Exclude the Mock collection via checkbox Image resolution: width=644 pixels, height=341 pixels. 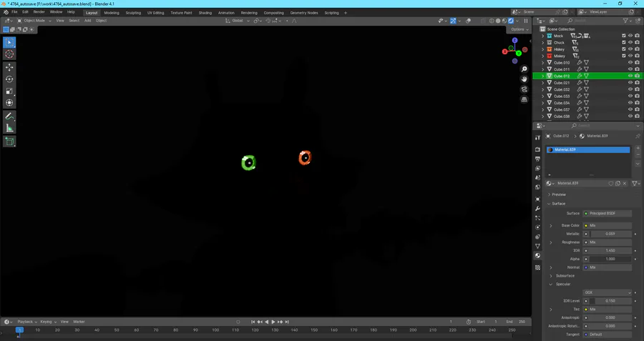pyautogui.click(x=624, y=36)
